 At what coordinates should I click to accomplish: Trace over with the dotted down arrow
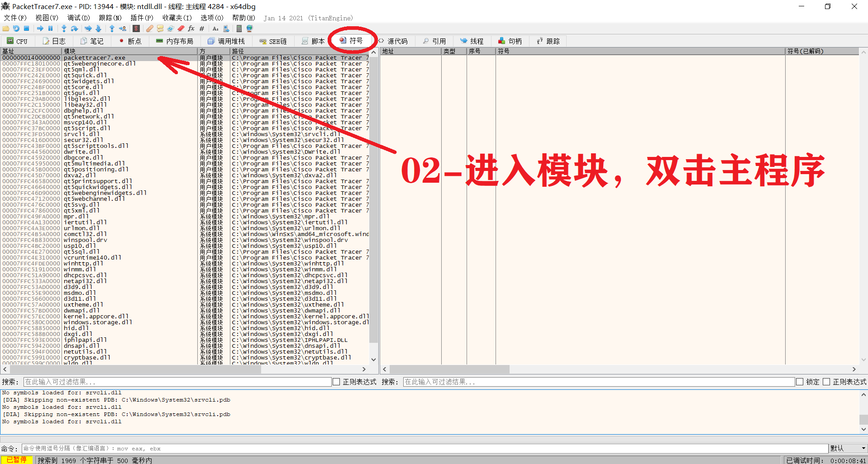99,28
